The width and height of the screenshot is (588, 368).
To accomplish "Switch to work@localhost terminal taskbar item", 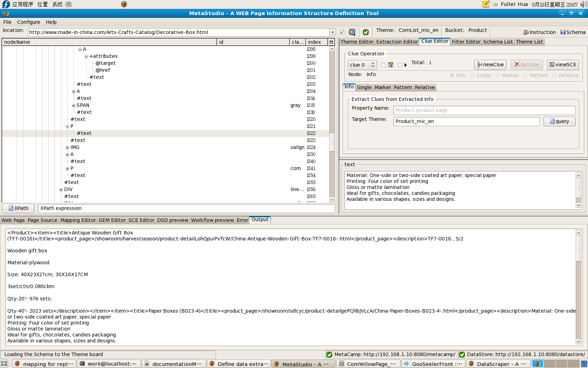I will [x=109, y=364].
